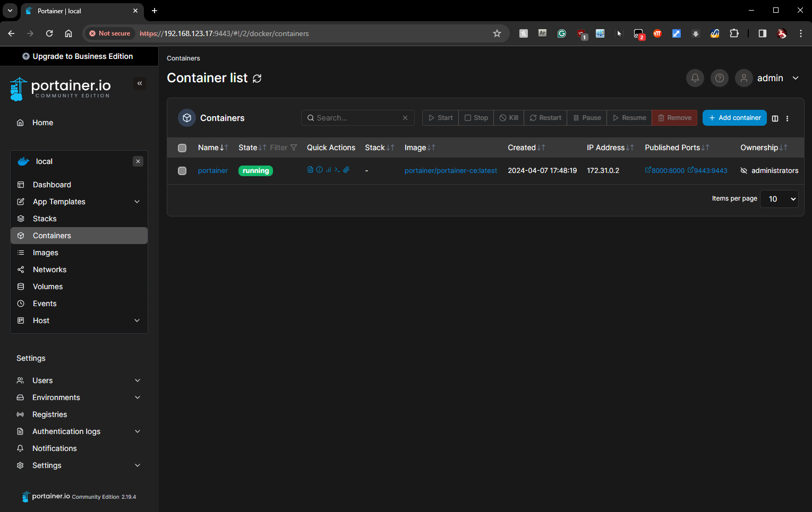
Task: Open Dashboard in sidebar
Action: (x=52, y=185)
